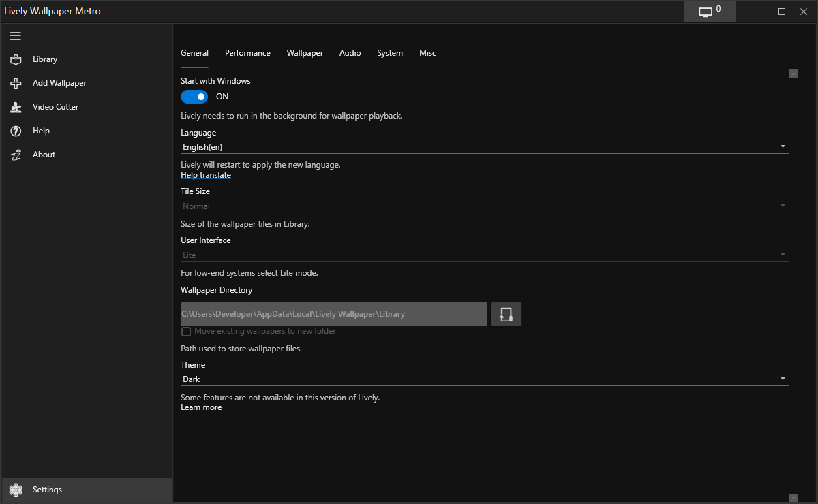Open the Audio settings tab
This screenshot has width=818, height=504.
pyautogui.click(x=350, y=53)
